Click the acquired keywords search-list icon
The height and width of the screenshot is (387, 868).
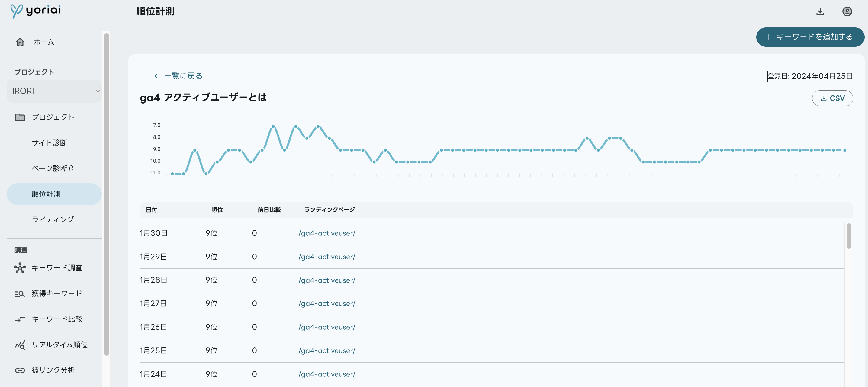point(20,294)
